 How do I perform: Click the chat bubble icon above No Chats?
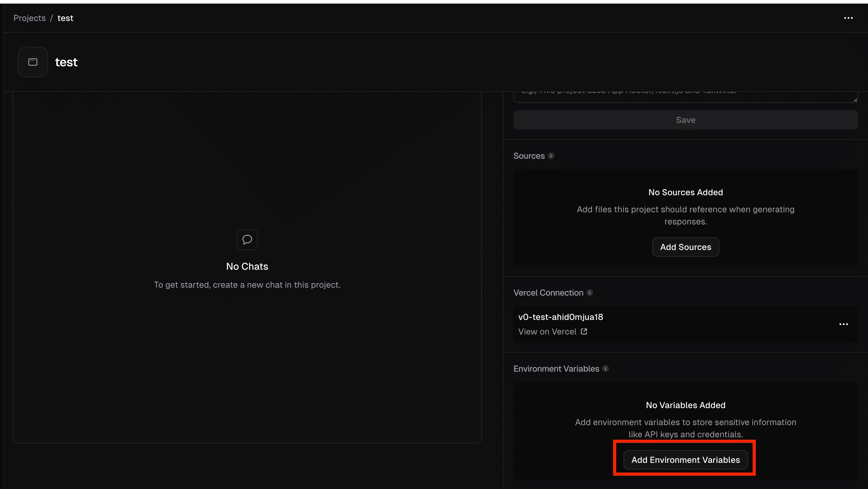(247, 240)
